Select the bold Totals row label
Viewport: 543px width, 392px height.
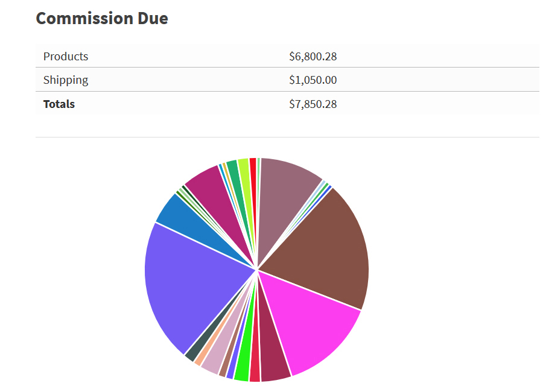pyautogui.click(x=59, y=104)
